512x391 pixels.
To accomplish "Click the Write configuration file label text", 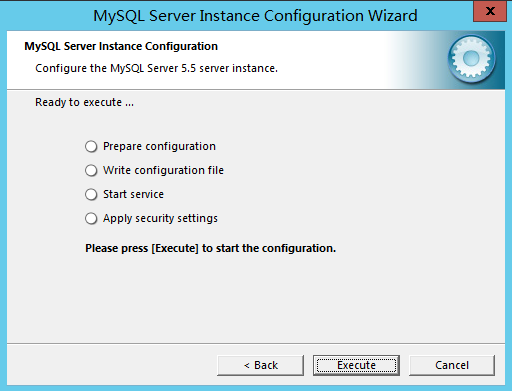I will (x=163, y=170).
